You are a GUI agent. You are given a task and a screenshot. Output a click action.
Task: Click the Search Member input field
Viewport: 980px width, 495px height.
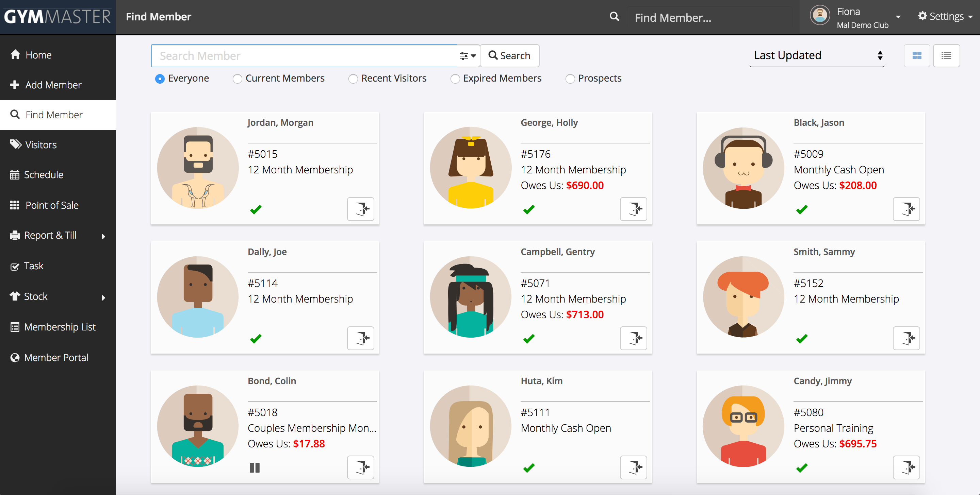pos(304,56)
